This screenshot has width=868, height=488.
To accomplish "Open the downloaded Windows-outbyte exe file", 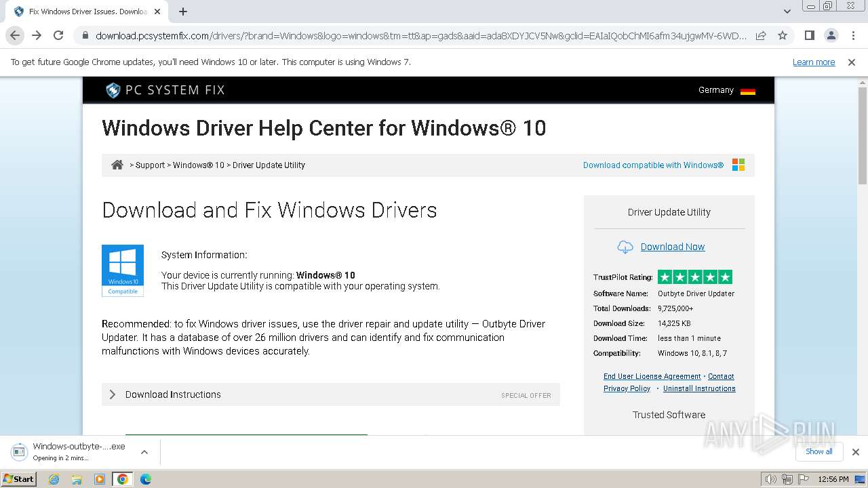I will pos(75,451).
